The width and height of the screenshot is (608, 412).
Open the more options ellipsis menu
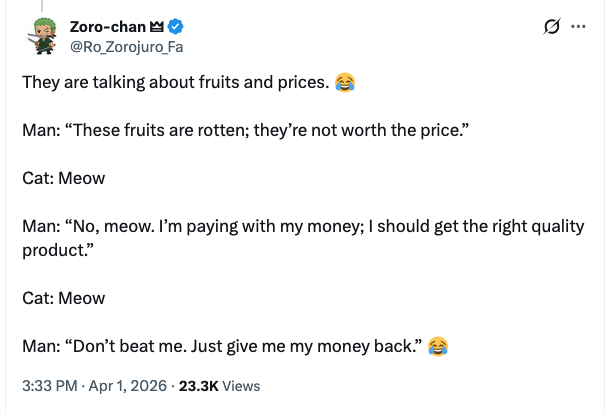click(576, 26)
